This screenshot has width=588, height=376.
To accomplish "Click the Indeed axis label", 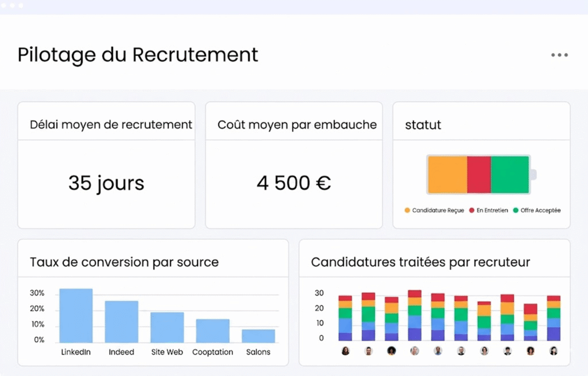I will [122, 352].
